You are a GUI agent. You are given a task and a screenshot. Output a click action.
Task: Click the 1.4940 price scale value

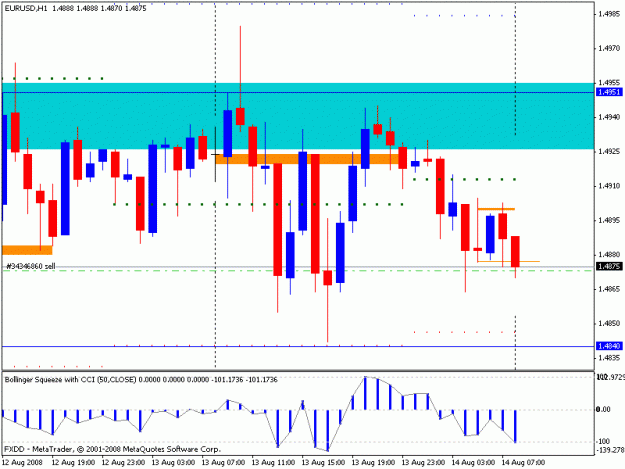point(609,117)
